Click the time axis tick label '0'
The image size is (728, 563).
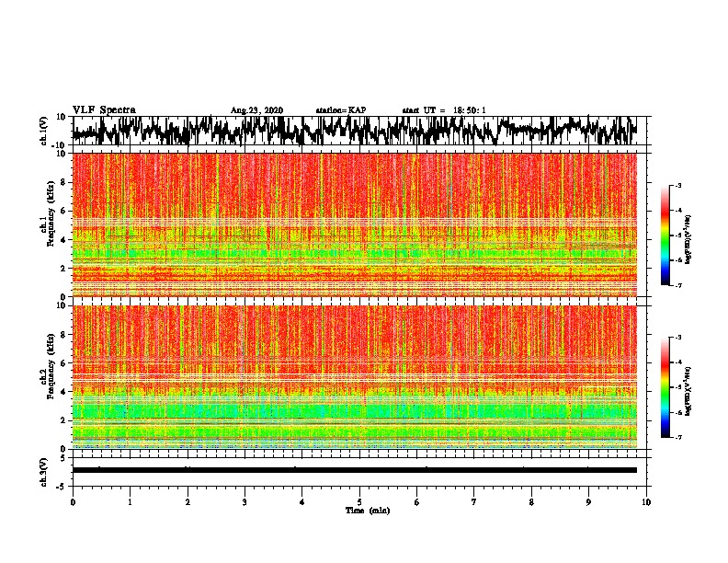point(73,502)
